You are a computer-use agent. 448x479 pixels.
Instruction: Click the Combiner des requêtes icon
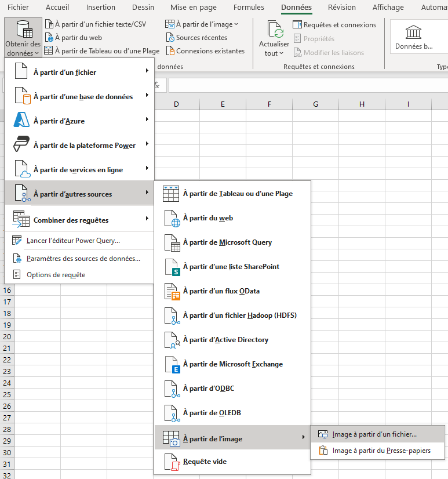pyautogui.click(x=21, y=219)
